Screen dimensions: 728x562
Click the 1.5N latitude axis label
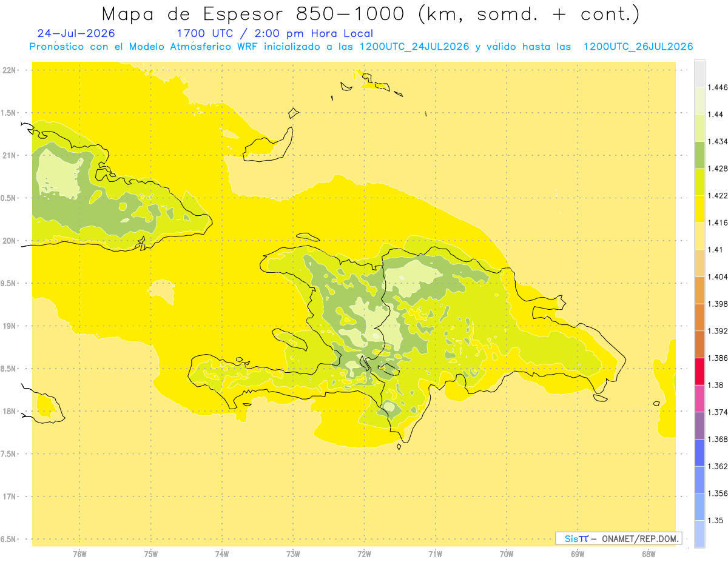[x=9, y=113]
